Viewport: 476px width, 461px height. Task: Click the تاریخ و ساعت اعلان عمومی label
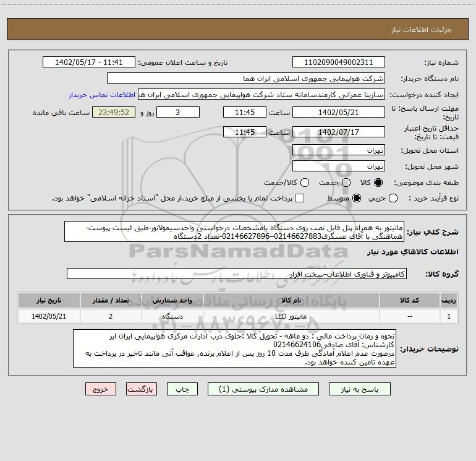click(x=183, y=63)
